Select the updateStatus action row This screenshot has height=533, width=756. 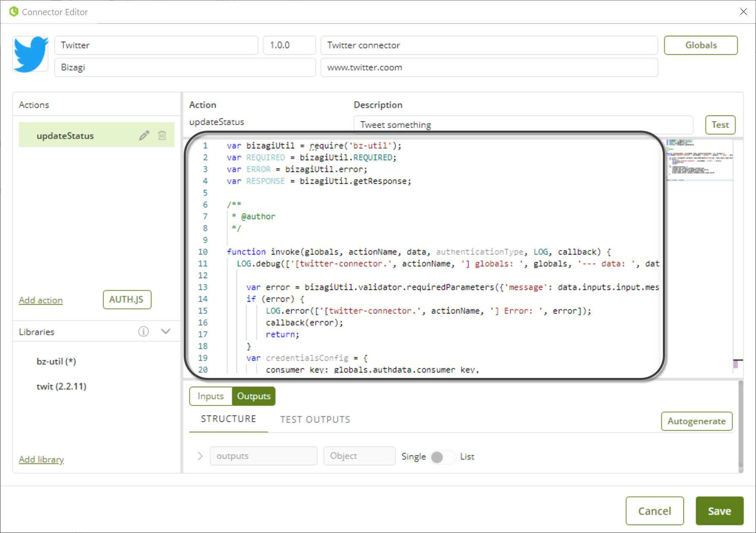[97, 135]
